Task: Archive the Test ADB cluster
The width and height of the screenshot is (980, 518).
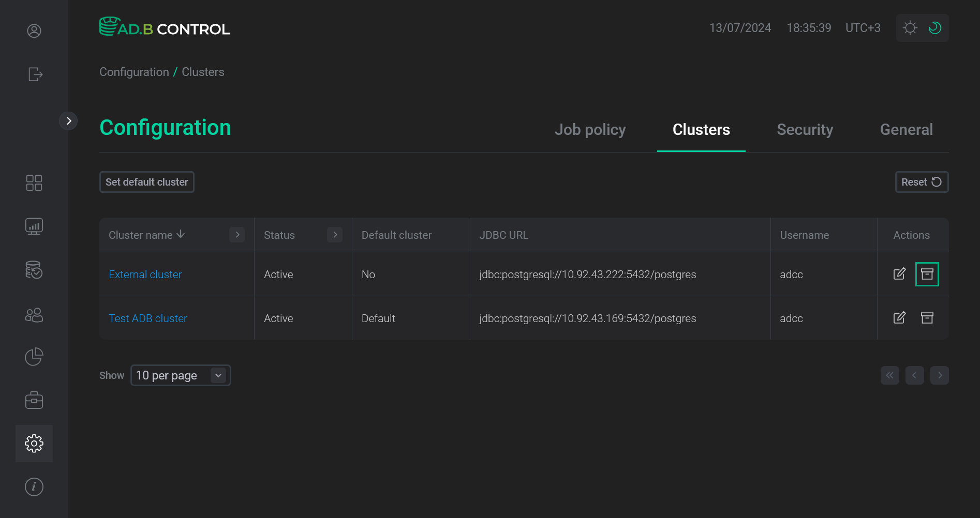Action: pos(927,318)
